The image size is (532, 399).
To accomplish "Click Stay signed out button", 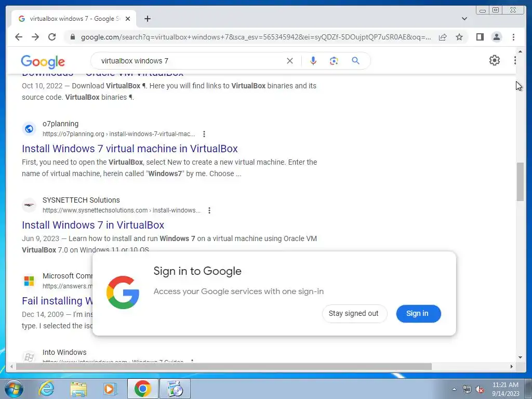I will 354,313.
